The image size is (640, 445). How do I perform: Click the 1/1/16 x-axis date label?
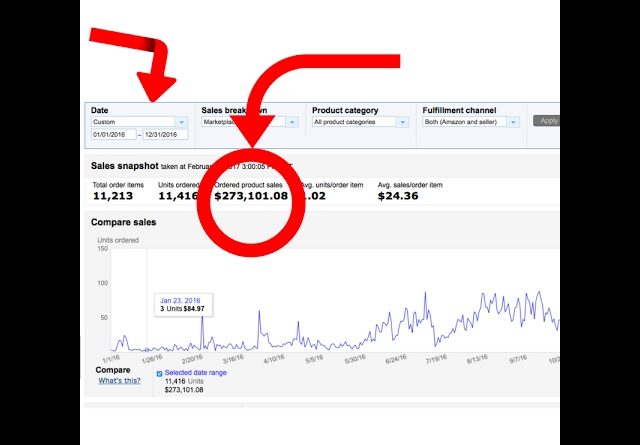click(x=113, y=358)
